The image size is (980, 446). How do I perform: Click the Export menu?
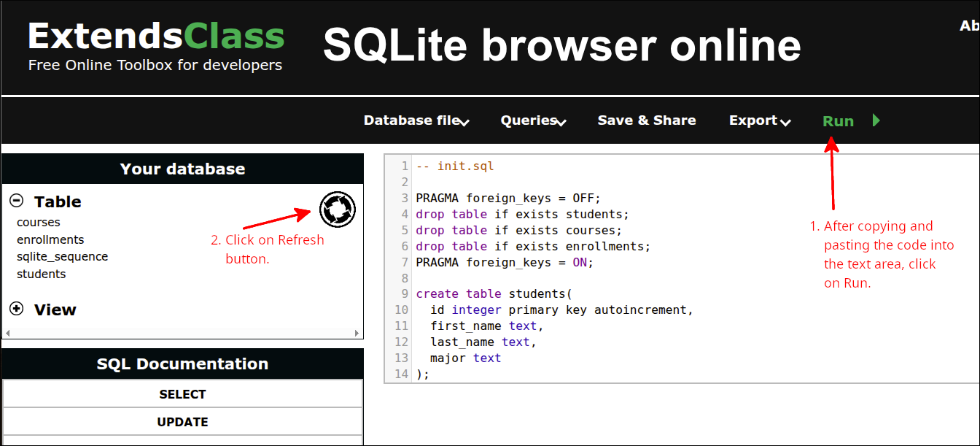754,120
